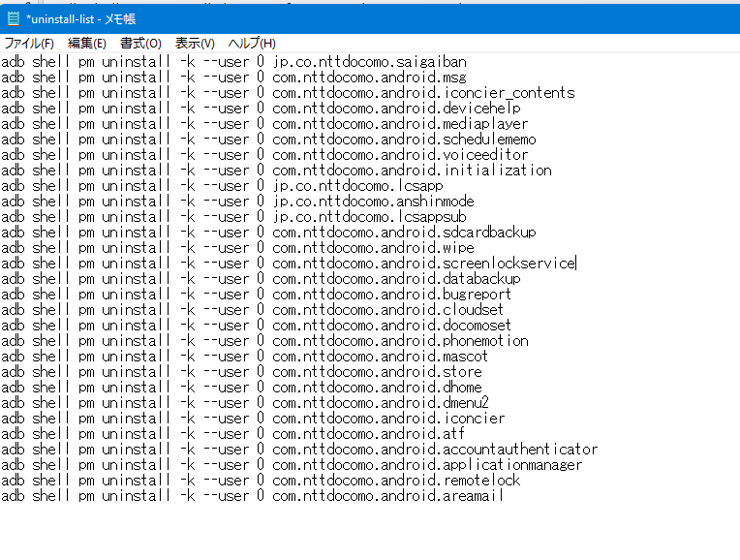This screenshot has height=560, width=740.
Task: Click the com.nttdocomo.android.mascot line
Action: tap(244, 357)
